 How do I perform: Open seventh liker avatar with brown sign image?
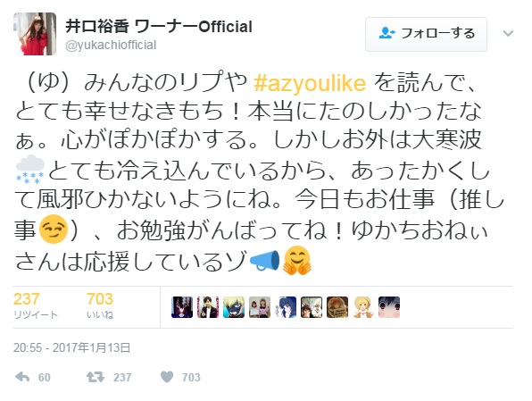pos(337,307)
